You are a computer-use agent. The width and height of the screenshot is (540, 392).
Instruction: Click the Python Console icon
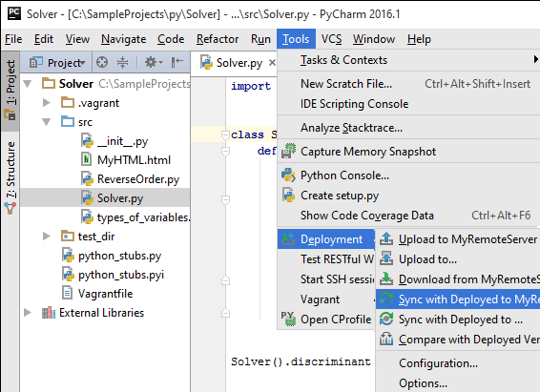tap(288, 175)
